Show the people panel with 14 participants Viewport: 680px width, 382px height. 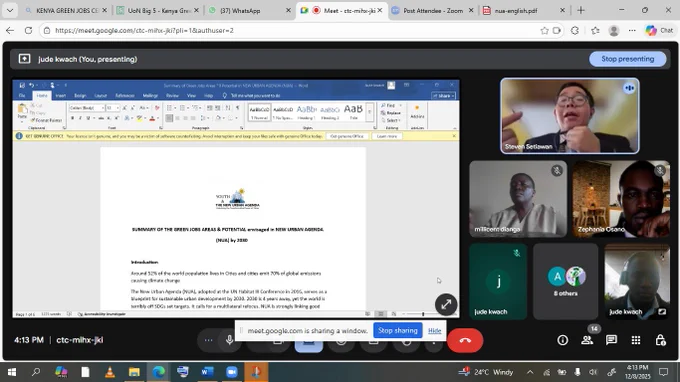click(x=587, y=340)
